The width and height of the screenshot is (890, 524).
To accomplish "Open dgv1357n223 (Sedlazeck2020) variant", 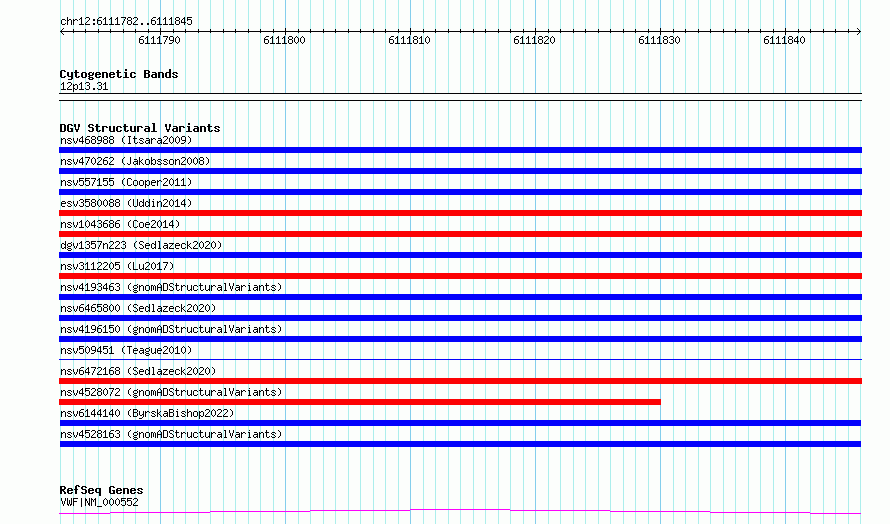I will 141,245.
